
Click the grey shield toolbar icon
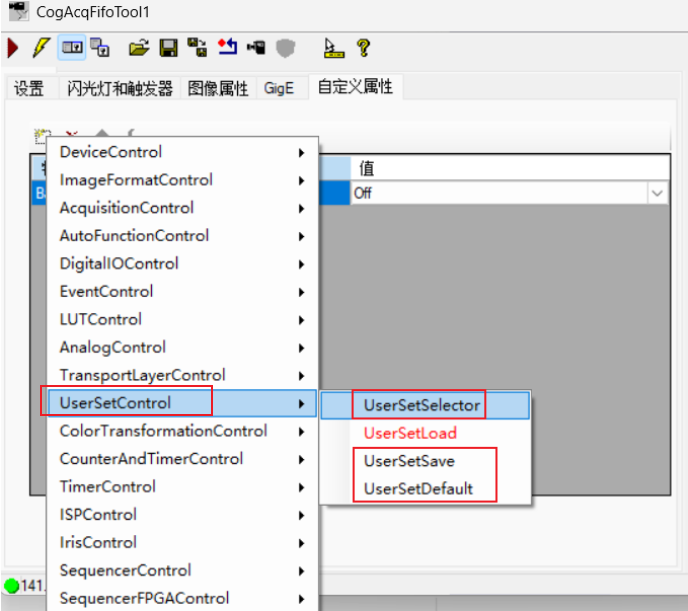pos(285,48)
